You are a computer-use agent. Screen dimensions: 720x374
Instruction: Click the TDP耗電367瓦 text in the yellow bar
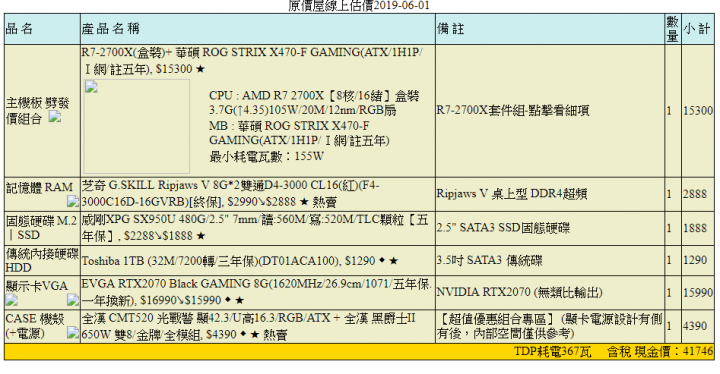coord(553,352)
